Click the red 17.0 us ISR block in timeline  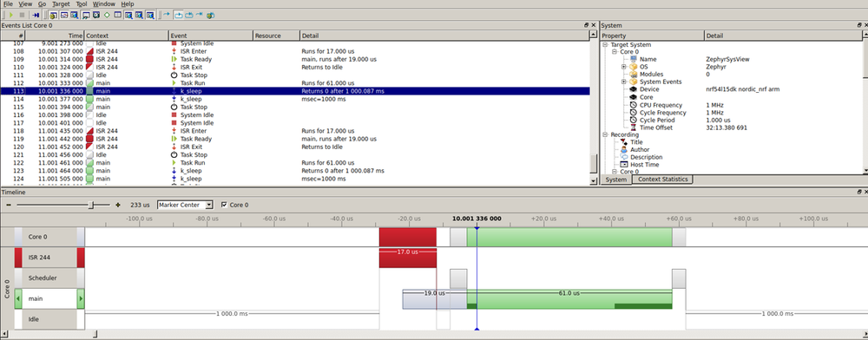tap(407, 258)
